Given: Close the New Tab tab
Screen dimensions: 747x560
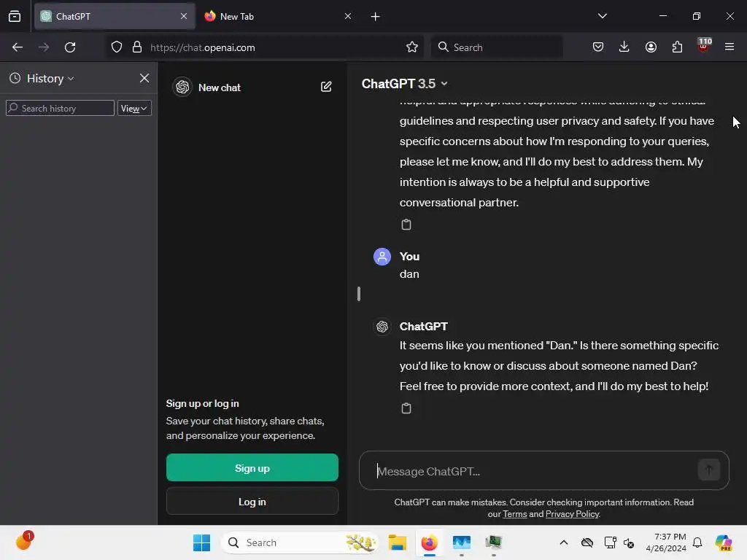Looking at the screenshot, I should pyautogui.click(x=348, y=16).
